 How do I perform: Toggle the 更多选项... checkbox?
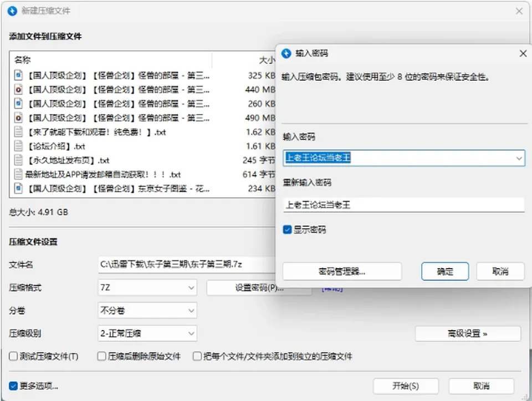pos(13,385)
